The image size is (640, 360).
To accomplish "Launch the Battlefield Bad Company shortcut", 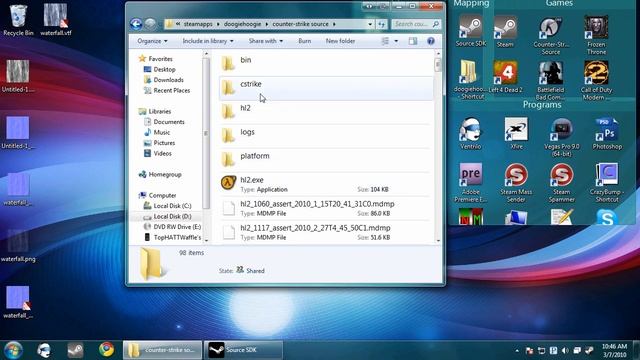I will click(550, 80).
